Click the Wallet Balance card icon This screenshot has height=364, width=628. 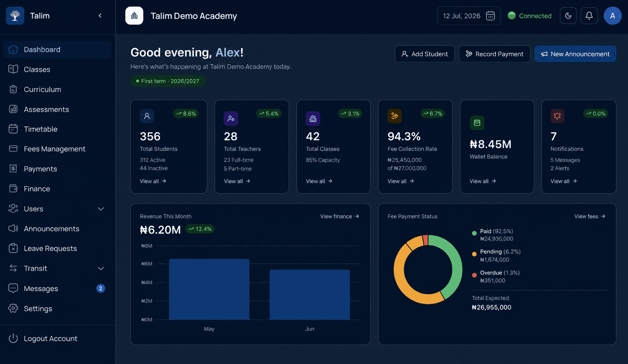click(x=477, y=123)
